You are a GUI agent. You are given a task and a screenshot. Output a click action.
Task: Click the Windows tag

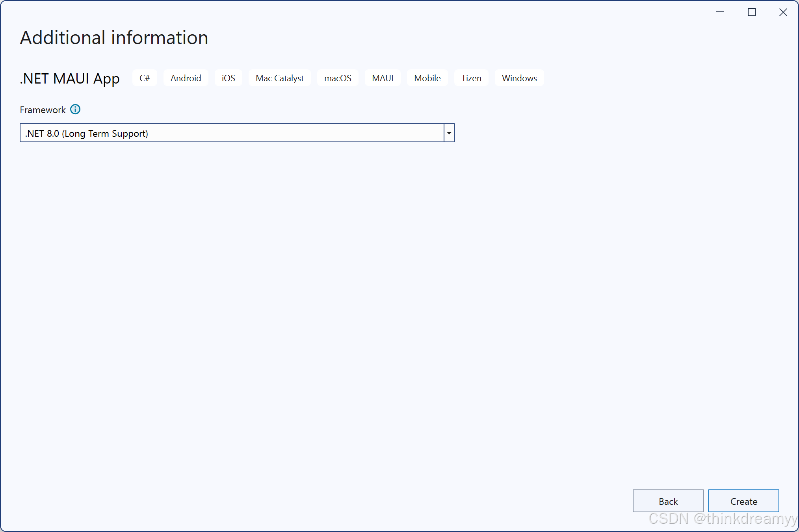(519, 78)
